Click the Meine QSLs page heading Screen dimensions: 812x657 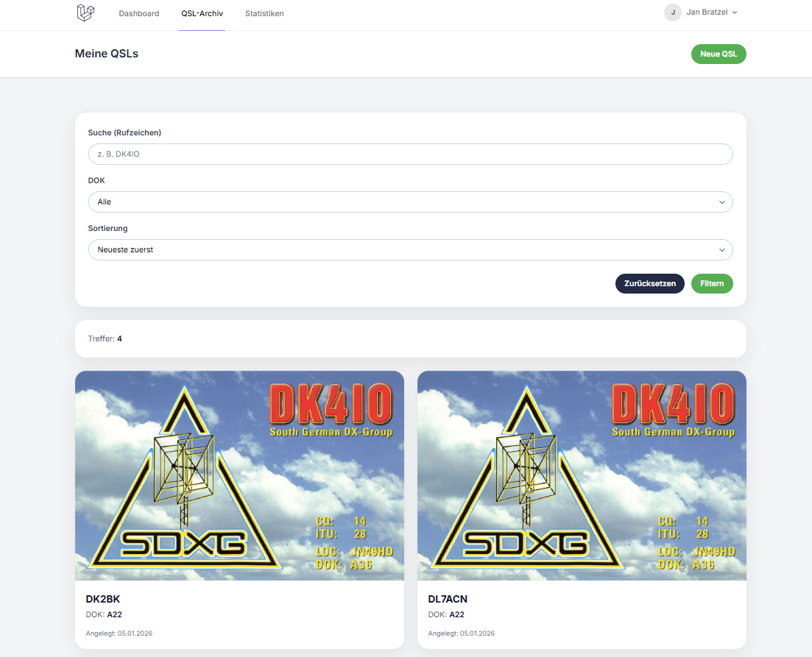coord(107,53)
